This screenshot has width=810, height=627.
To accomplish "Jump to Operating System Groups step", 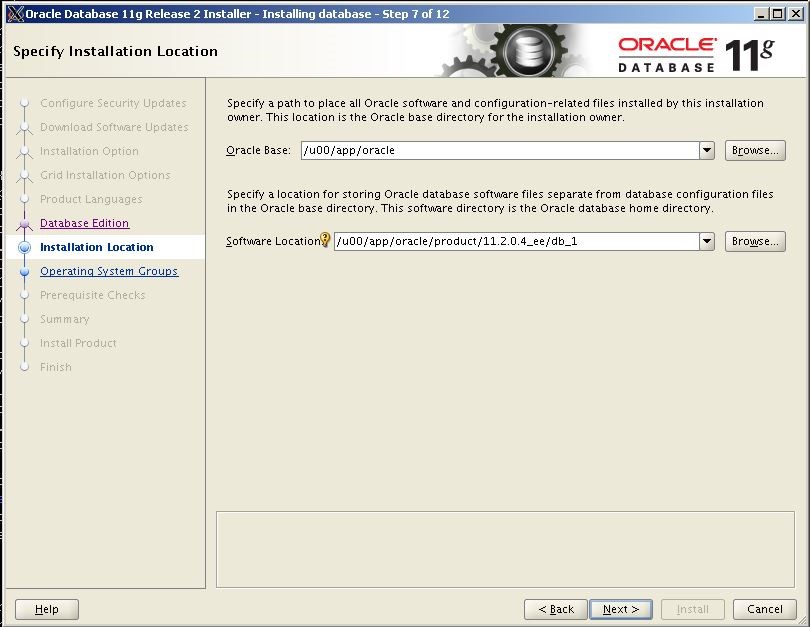I will [109, 271].
